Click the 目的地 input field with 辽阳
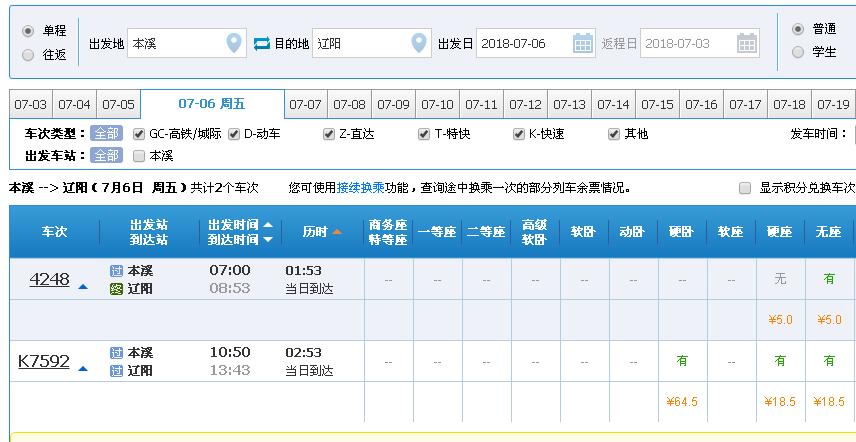The image size is (856, 442). (372, 43)
